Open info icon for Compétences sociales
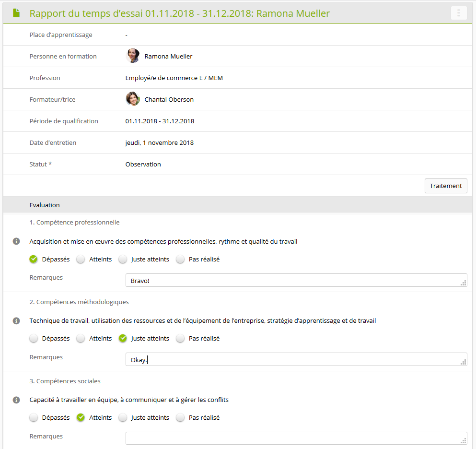 (x=16, y=400)
